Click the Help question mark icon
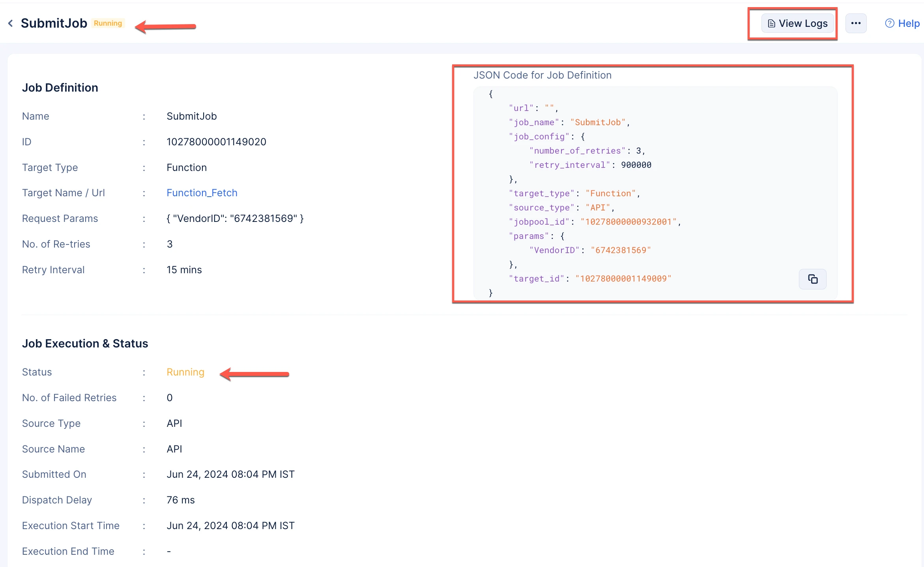This screenshot has height=567, width=924. click(890, 24)
